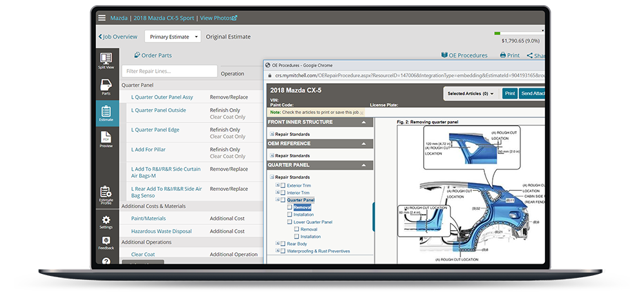Click the Order Parts icon
This screenshot has height=301, width=644.
[137, 55]
